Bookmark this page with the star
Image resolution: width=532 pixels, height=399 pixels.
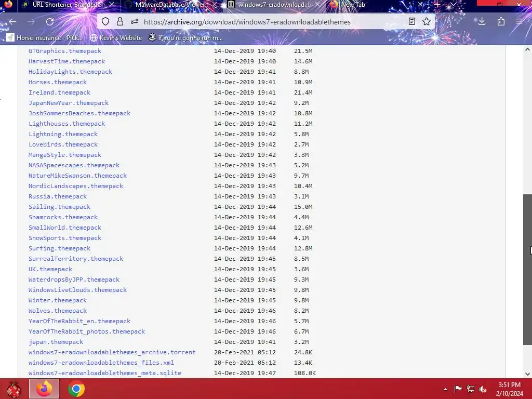[427, 22]
